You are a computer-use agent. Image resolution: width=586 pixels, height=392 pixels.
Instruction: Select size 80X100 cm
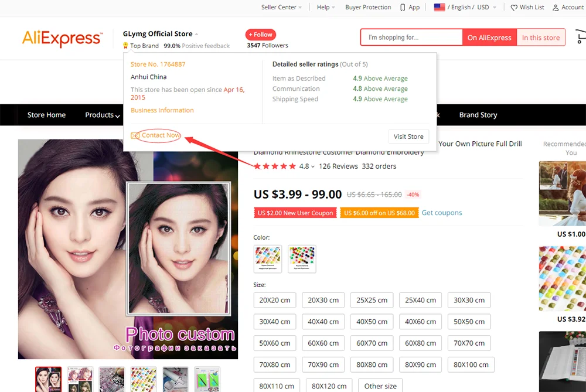pyautogui.click(x=471, y=364)
